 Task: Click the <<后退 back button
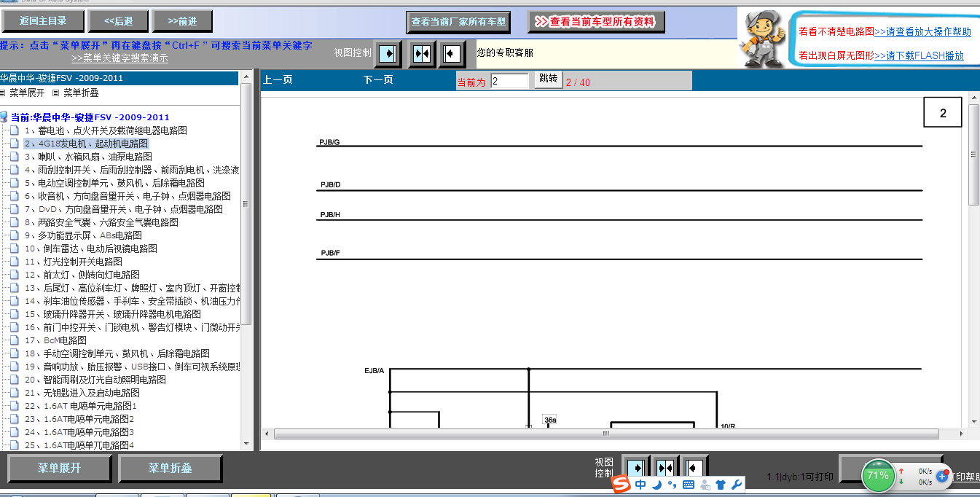tap(119, 21)
